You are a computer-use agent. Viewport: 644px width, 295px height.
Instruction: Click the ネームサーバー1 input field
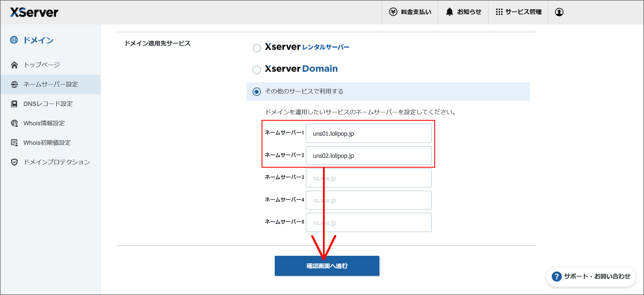click(x=369, y=133)
